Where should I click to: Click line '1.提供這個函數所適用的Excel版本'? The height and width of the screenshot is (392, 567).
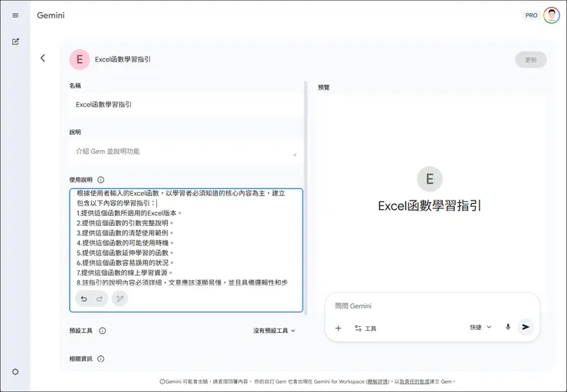coord(129,213)
